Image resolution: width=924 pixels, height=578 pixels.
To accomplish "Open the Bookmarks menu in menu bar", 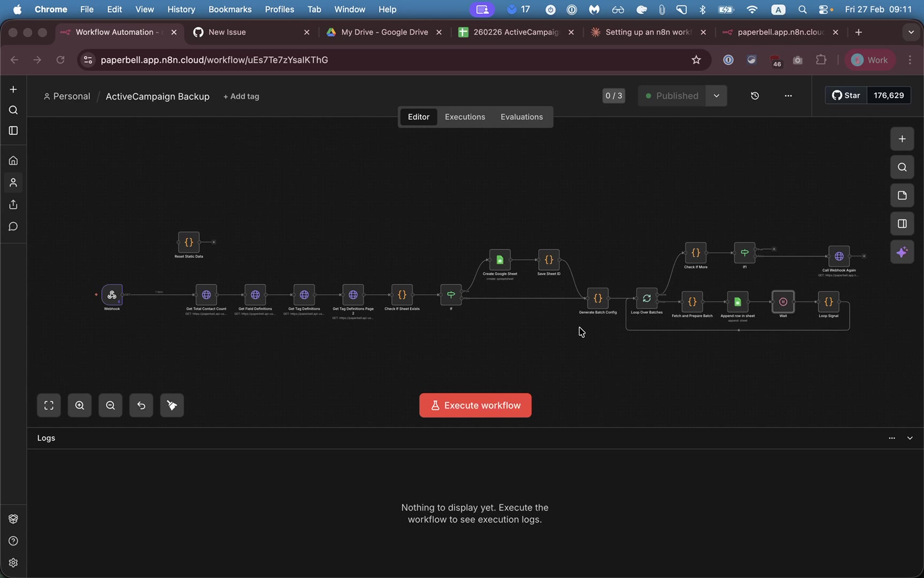I will coord(229,9).
